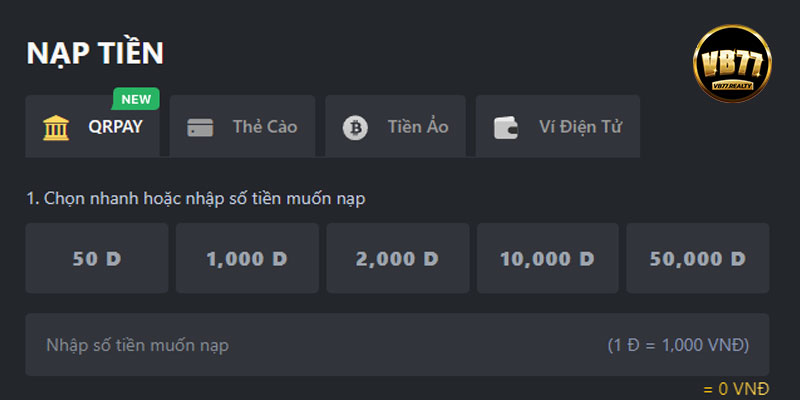Click the Bitcoin coin icon
Image resolution: width=800 pixels, height=400 pixels.
tap(355, 128)
